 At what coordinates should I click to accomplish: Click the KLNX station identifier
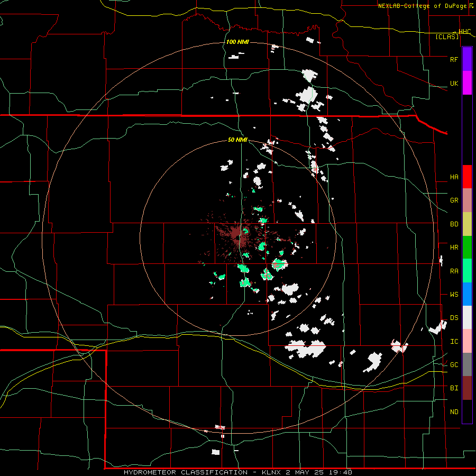271,472
